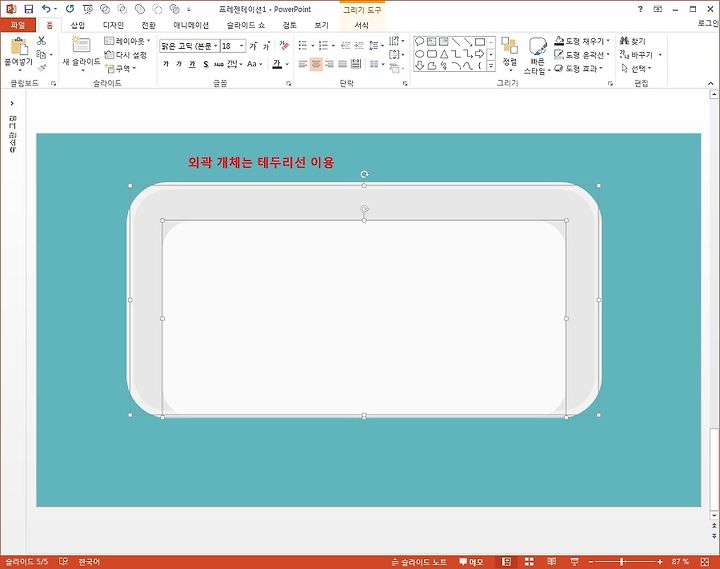The height and width of the screenshot is (569, 720).
Task: Click the Undo arrow in the quick access toolbar
Action: pos(46,8)
